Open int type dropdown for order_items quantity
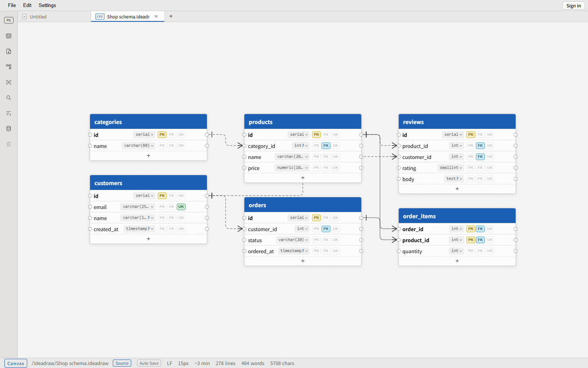This screenshot has height=368, width=588. point(457,251)
